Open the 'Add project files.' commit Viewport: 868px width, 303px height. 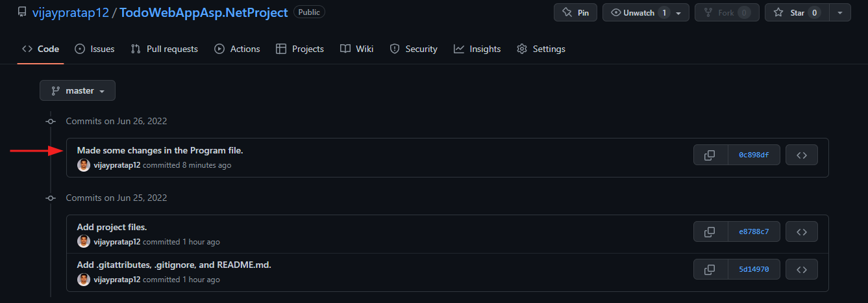coord(112,227)
